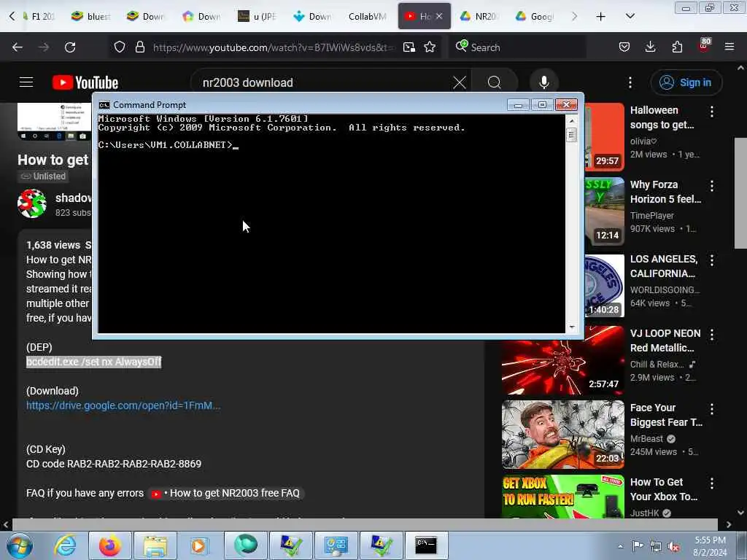This screenshot has width=747, height=560.
Task: Switch to the NR20 Drive tab
Action: (479, 17)
